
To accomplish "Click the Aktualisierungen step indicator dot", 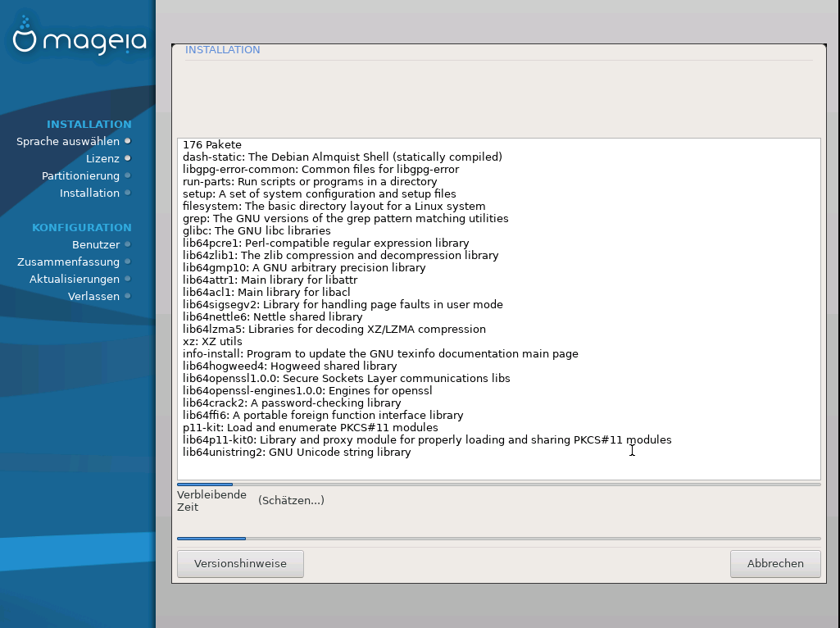I will 128,279.
